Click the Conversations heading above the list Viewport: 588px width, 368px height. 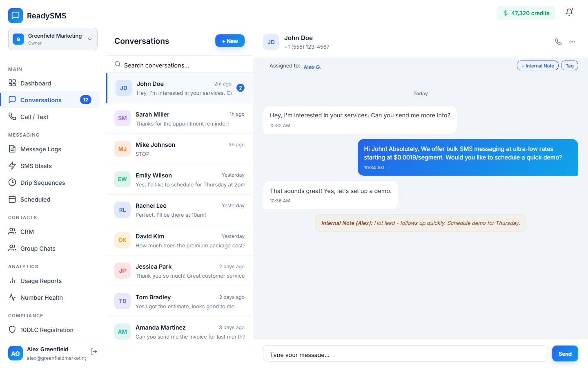coord(142,41)
